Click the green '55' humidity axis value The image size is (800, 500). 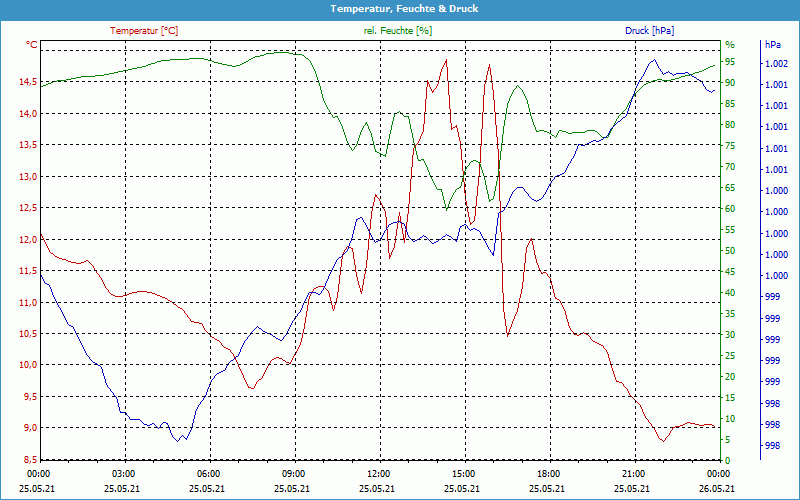pos(730,230)
